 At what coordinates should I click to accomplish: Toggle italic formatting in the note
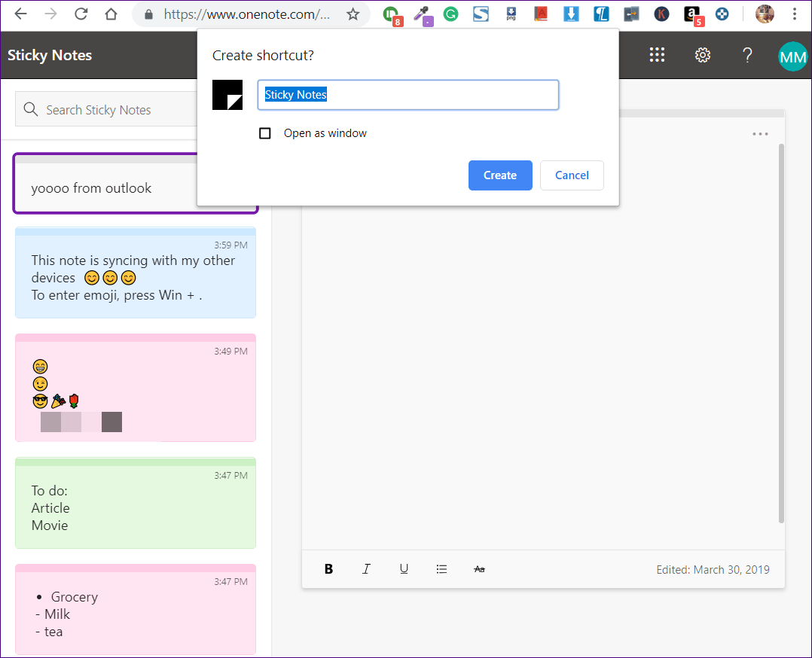click(x=366, y=569)
